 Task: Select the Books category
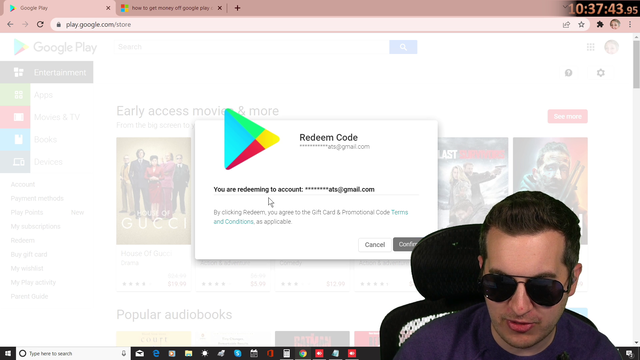tap(47, 140)
